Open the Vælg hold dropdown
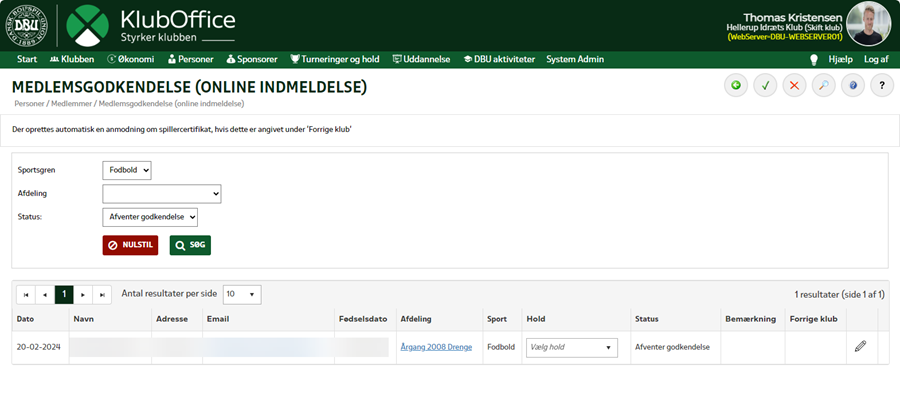The width and height of the screenshot is (900, 398). click(572, 347)
